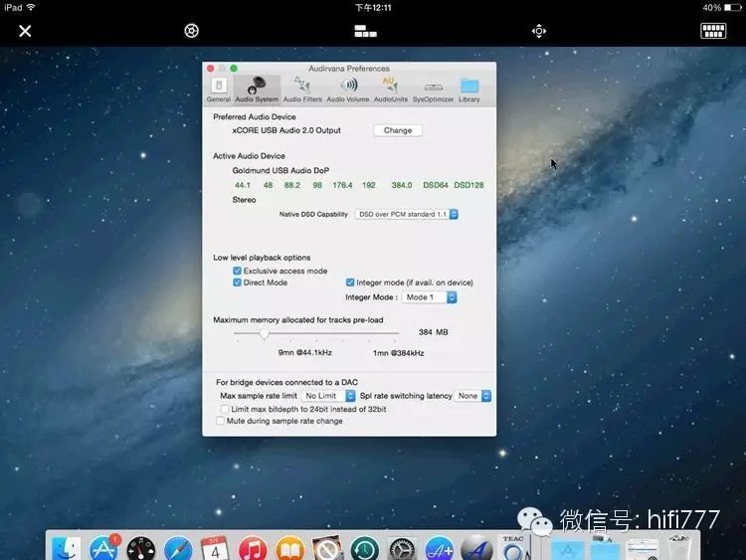Click the 384 MB memory value

tap(433, 332)
